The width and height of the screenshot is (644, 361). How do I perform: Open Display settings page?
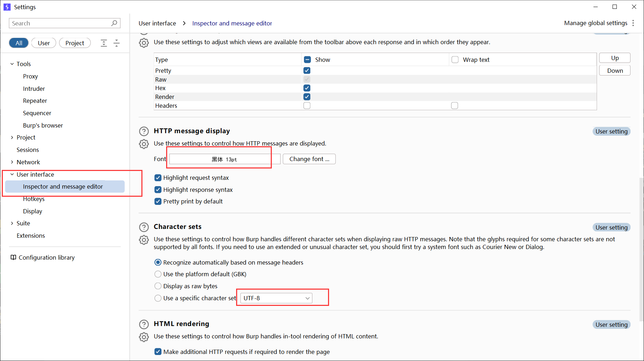(33, 211)
